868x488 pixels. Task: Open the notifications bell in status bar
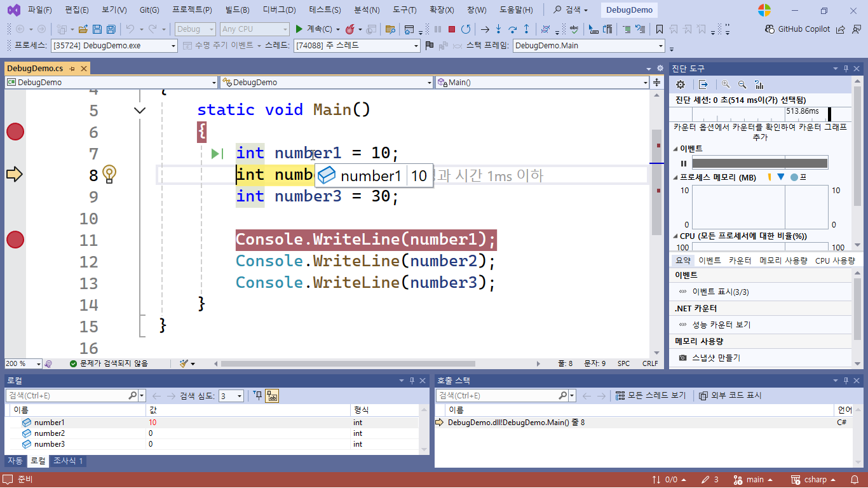(851, 480)
